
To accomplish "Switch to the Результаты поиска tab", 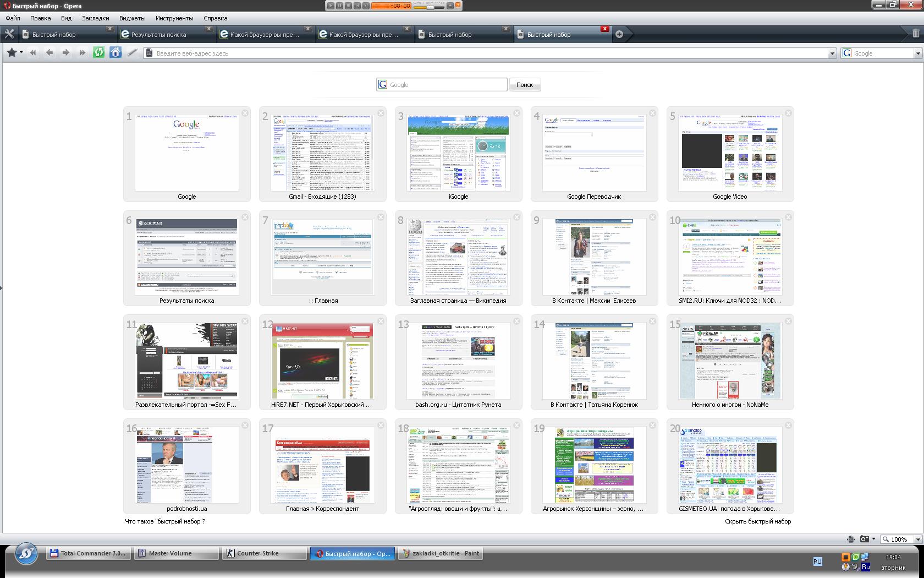I will 166,34.
